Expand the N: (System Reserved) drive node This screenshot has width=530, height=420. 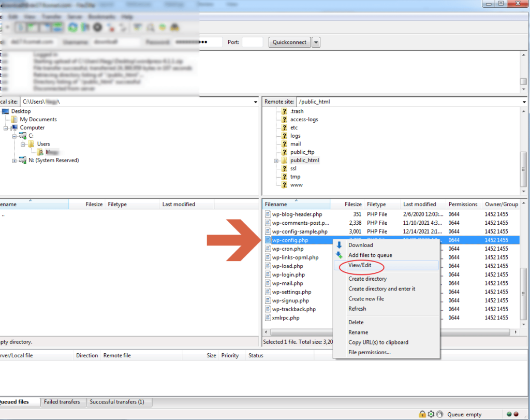14,161
